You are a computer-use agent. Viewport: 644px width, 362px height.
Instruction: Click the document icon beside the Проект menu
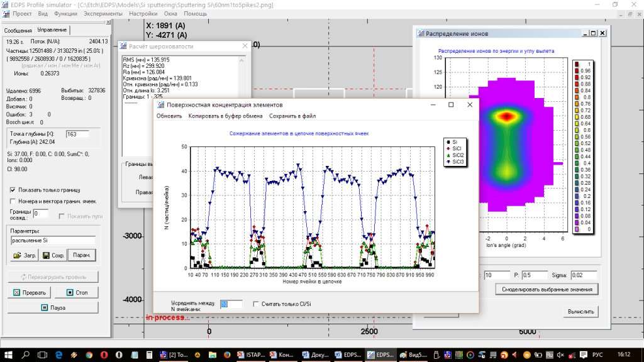click(6, 14)
